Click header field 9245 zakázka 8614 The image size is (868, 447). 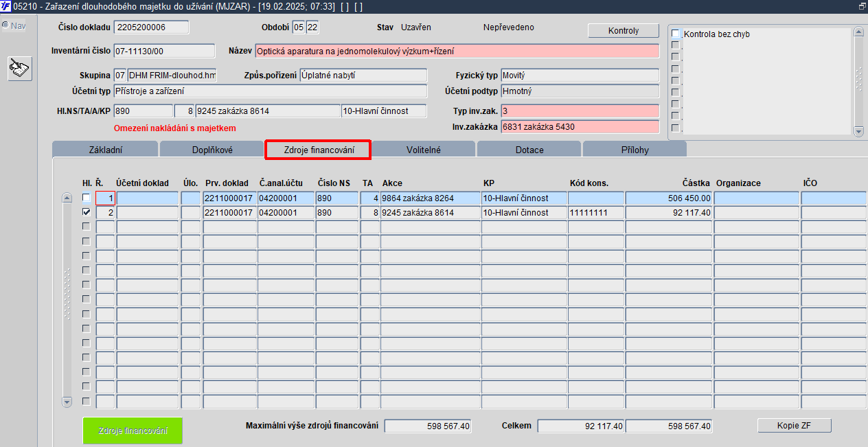pyautogui.click(x=268, y=111)
